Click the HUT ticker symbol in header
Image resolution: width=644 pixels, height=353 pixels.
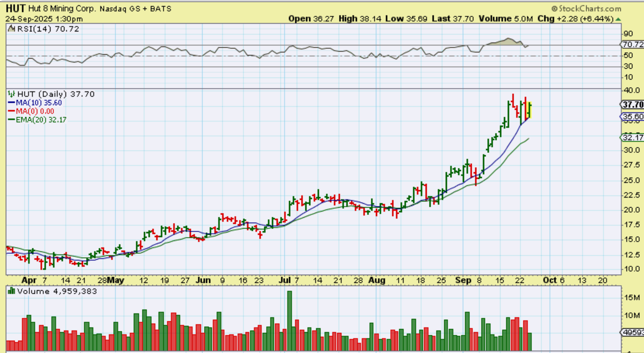16,8
